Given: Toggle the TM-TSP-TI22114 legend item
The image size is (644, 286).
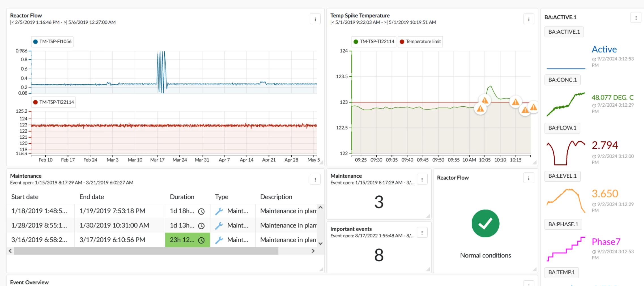Looking at the screenshot, I should (374, 41).
